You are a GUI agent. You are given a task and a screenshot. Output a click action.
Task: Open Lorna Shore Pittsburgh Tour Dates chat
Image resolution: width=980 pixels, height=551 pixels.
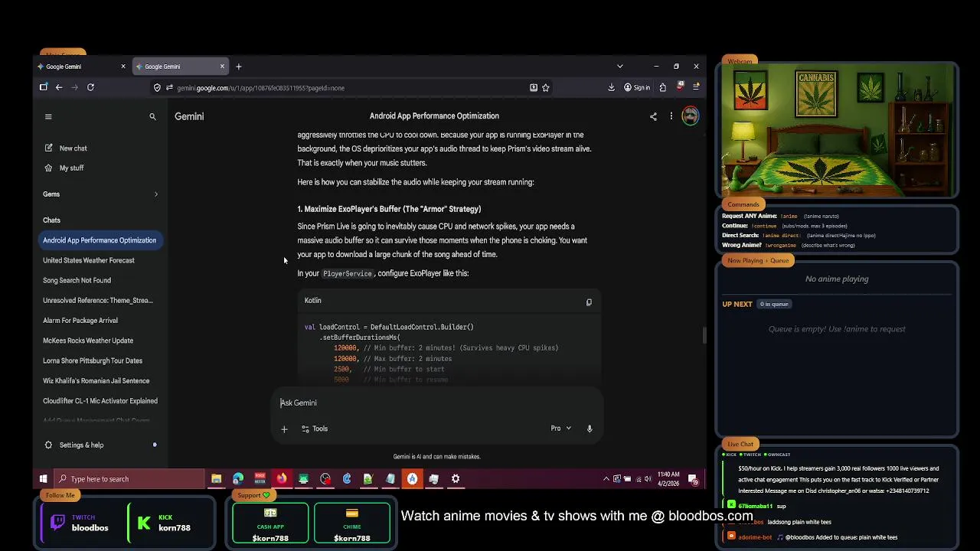tap(100, 360)
